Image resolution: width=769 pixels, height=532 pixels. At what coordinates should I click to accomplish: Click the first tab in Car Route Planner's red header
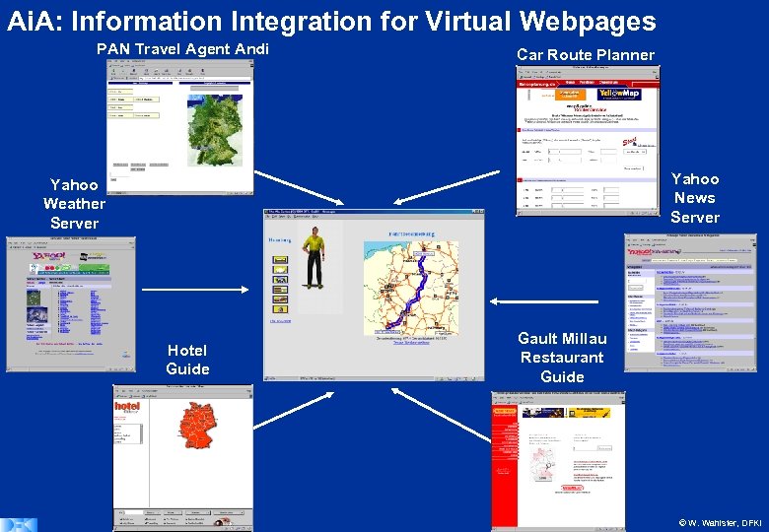point(570,83)
